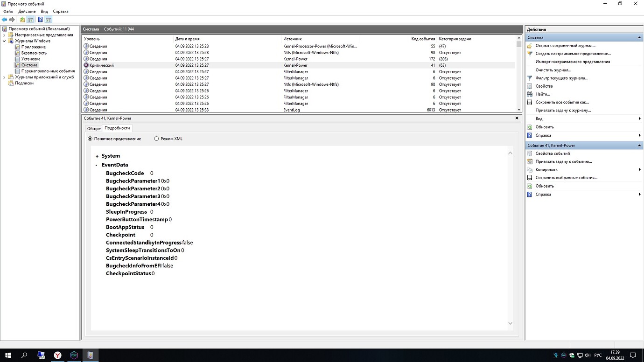Collapse the EventData node

coord(97,165)
